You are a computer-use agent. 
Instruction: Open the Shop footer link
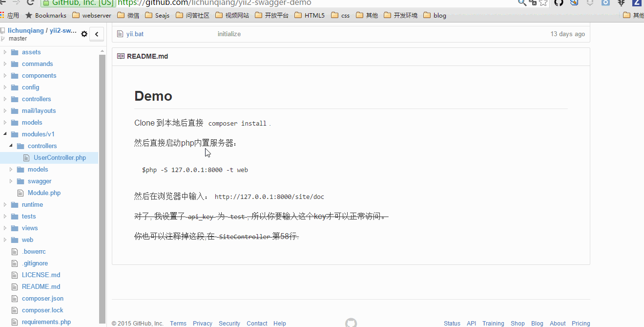518,324
